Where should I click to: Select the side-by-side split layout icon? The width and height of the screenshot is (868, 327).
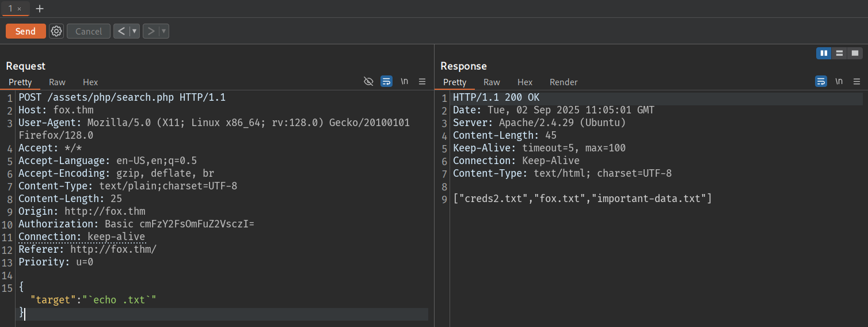coord(824,53)
